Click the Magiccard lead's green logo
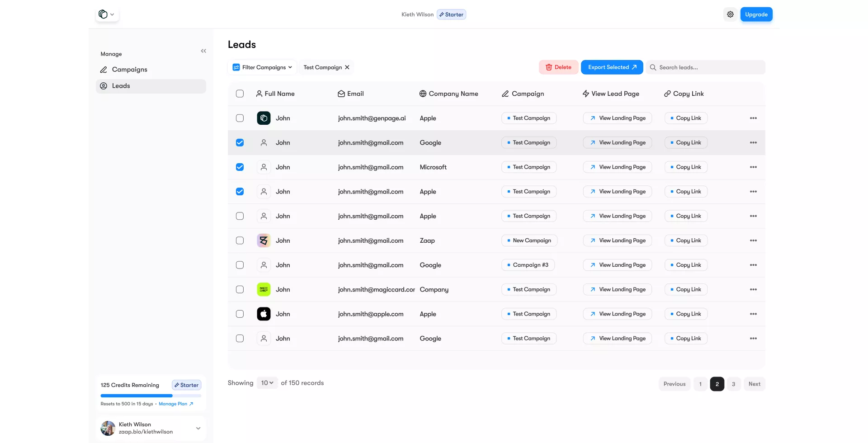This screenshot has width=868, height=443. pos(264,289)
